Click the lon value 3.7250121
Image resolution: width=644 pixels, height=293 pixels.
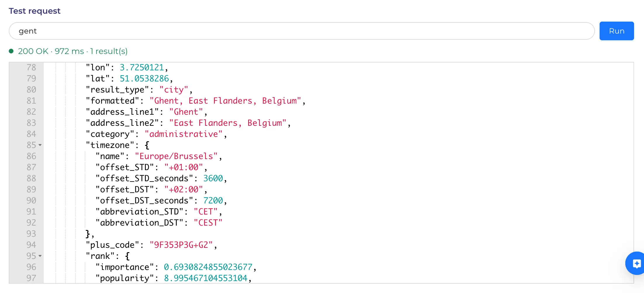tap(142, 67)
